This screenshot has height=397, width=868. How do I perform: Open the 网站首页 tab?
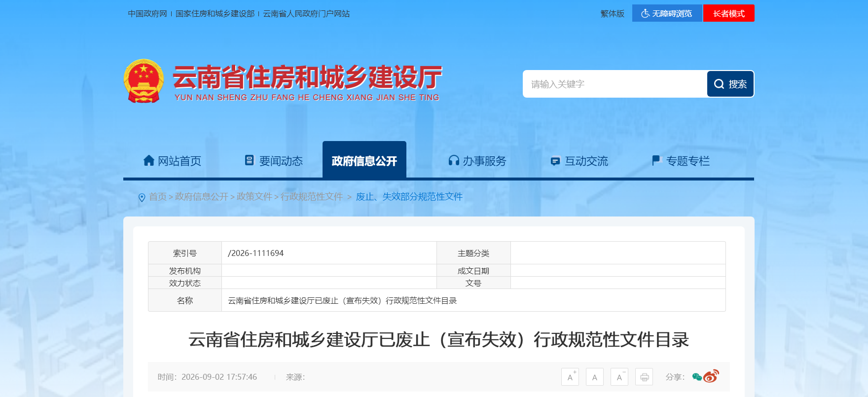tap(172, 161)
